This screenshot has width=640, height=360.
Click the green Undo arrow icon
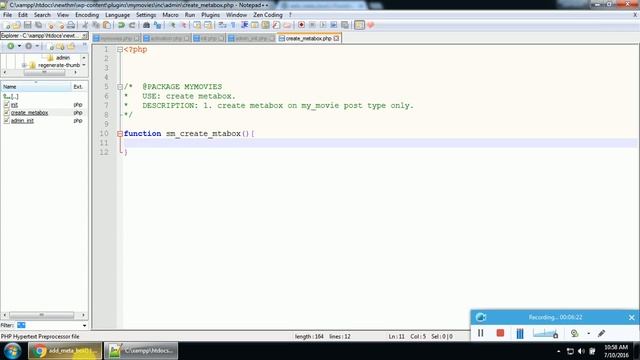tap(121, 25)
